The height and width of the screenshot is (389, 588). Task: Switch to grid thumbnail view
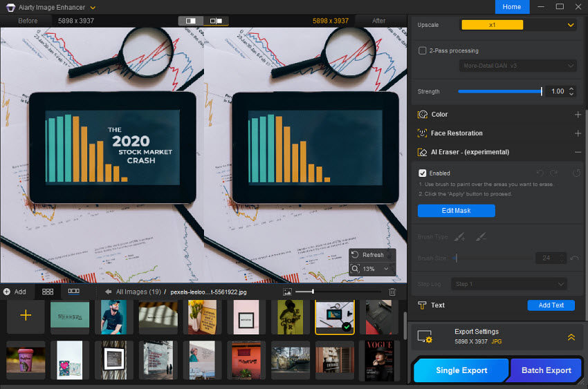48,292
